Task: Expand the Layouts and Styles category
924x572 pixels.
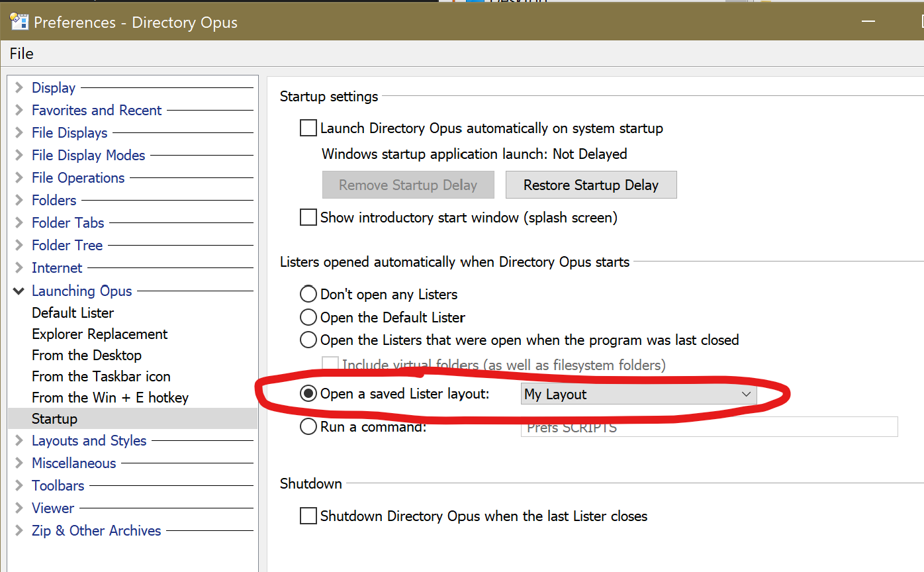Action: 19,441
